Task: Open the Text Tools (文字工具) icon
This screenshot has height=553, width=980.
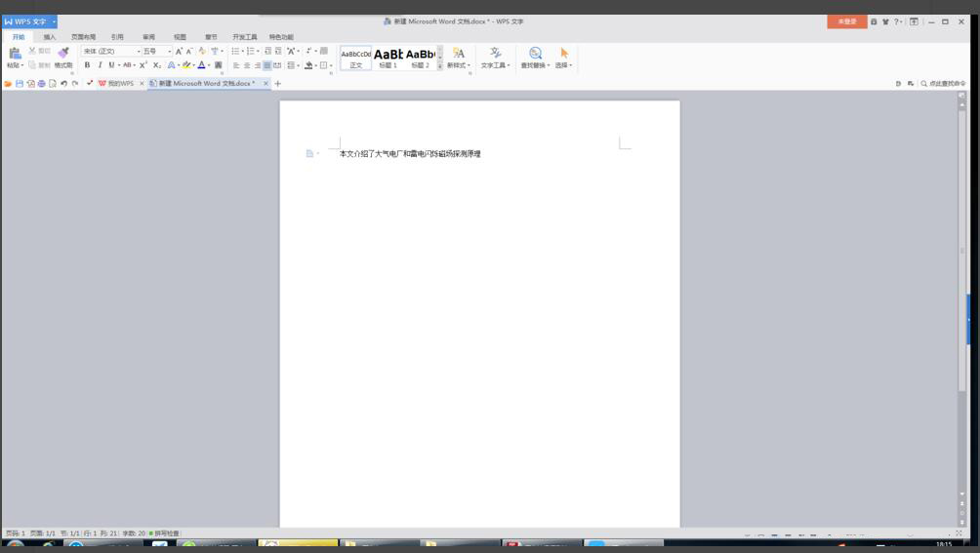Action: point(495,54)
